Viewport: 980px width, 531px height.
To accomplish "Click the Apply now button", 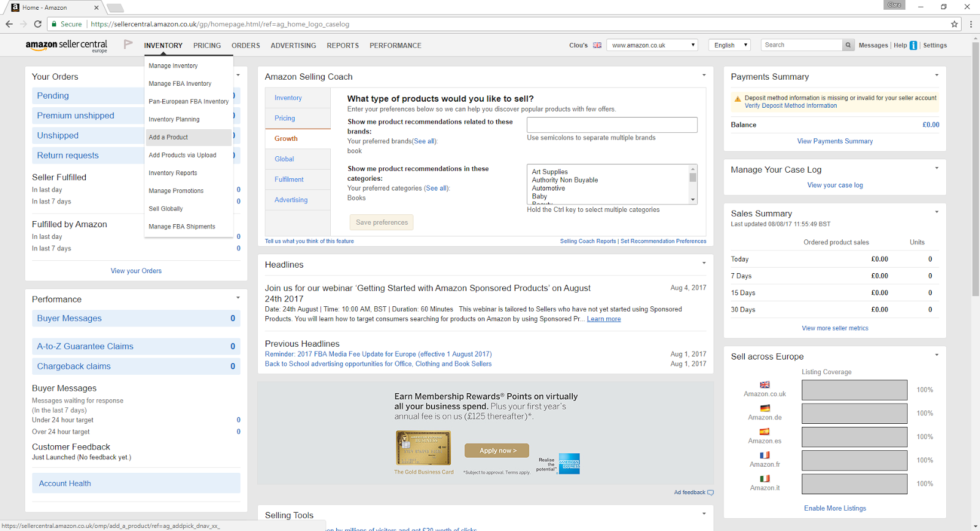I will pos(497,451).
